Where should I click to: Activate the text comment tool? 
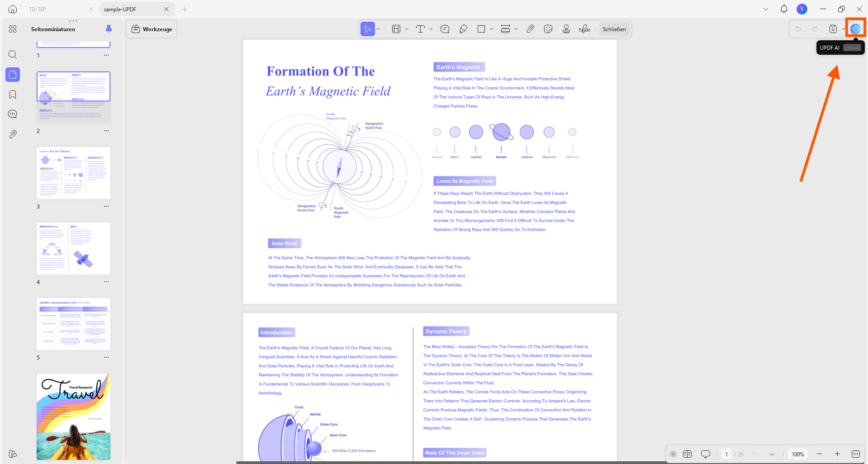[420, 29]
